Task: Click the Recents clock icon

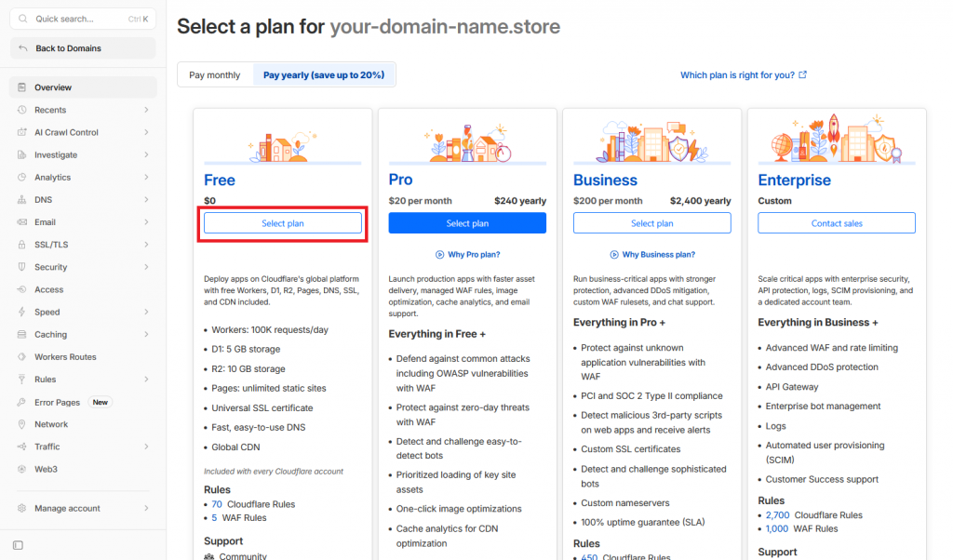Action: [22, 110]
